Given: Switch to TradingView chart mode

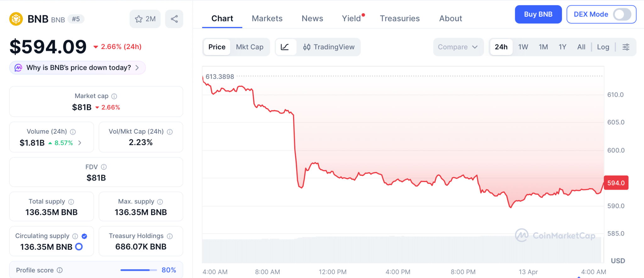Looking at the screenshot, I should [x=329, y=47].
